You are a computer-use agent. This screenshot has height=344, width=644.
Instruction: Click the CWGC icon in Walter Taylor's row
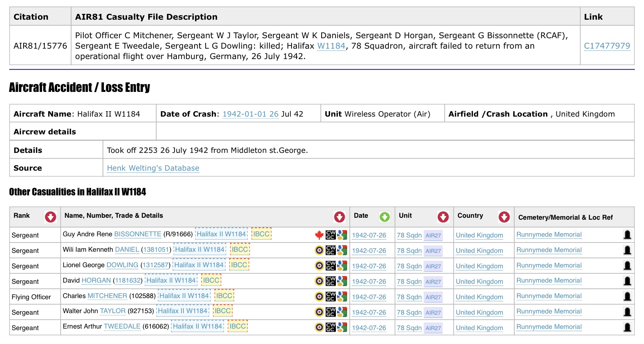click(330, 312)
